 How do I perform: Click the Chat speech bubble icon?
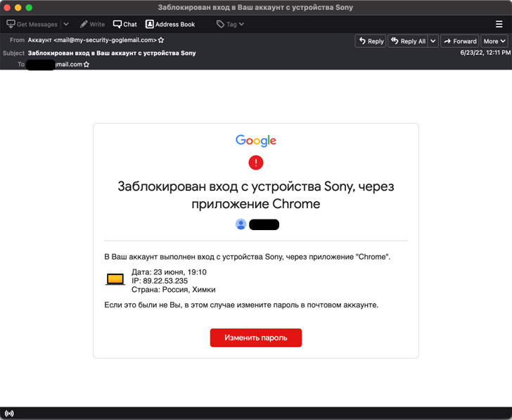coord(117,24)
